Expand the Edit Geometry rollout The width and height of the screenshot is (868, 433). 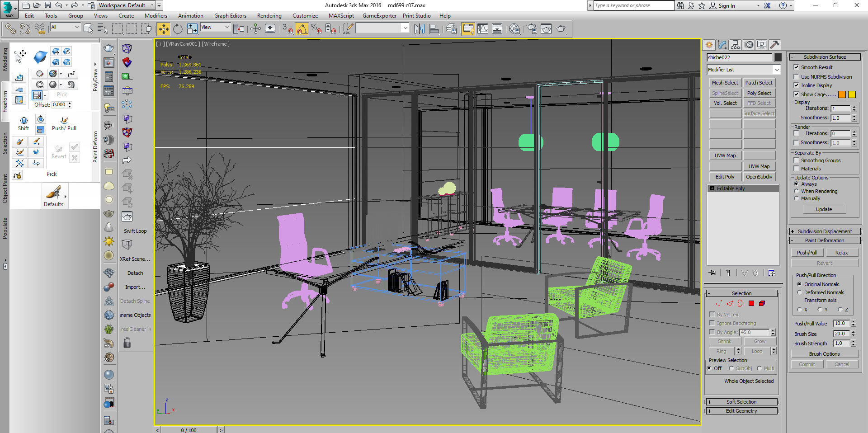741,411
